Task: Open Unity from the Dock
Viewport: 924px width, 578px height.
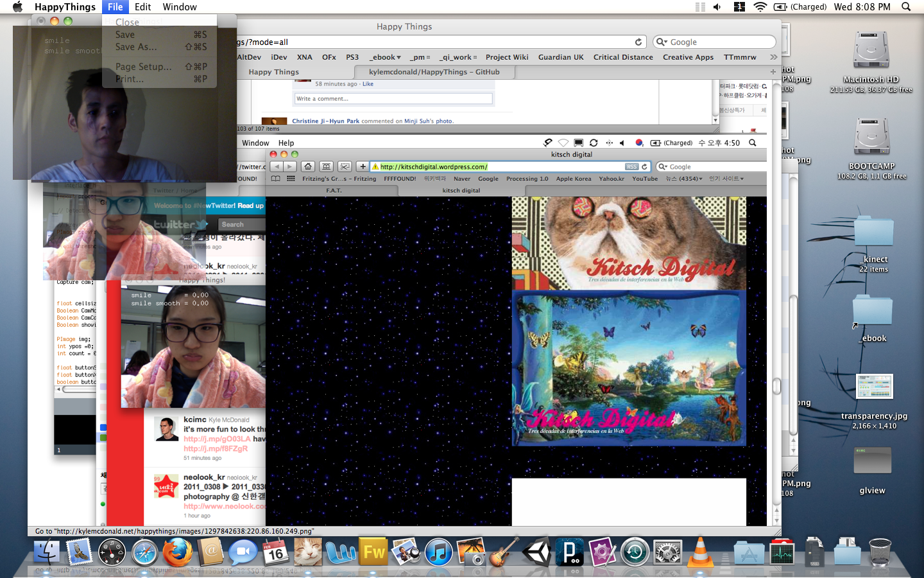Action: [x=536, y=552]
